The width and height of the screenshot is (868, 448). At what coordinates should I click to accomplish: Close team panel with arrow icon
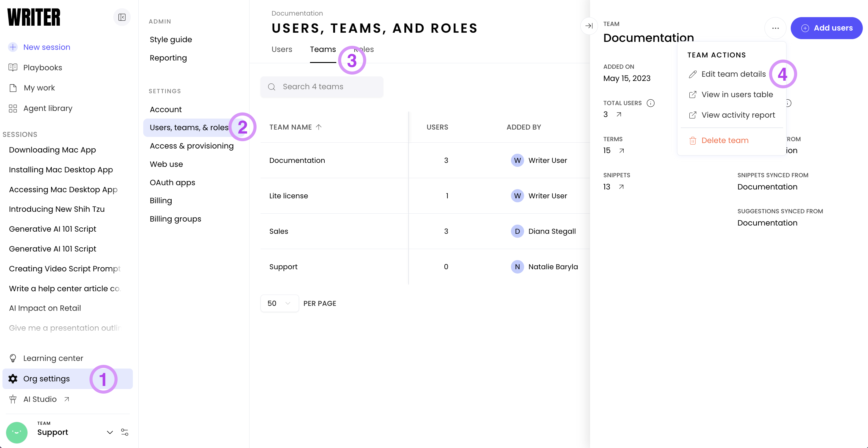coord(589,26)
